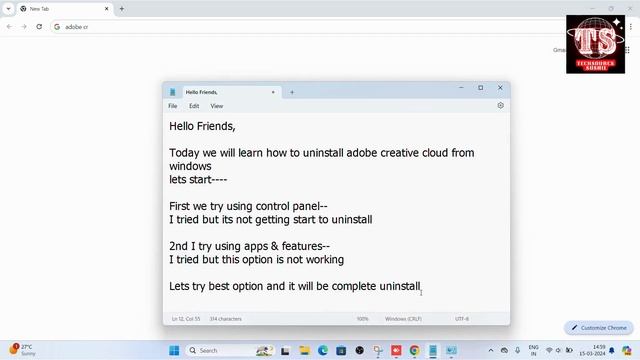The width and height of the screenshot is (640, 360).
Task: Select the 'Hello Friends,' Notepad tab
Action: (x=231, y=92)
